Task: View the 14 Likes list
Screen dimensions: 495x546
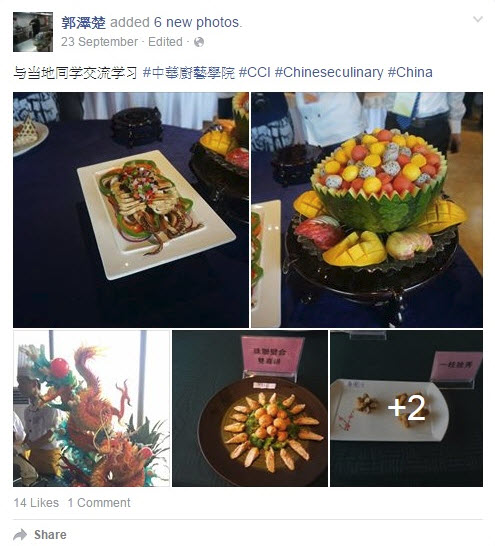Action: [36, 503]
